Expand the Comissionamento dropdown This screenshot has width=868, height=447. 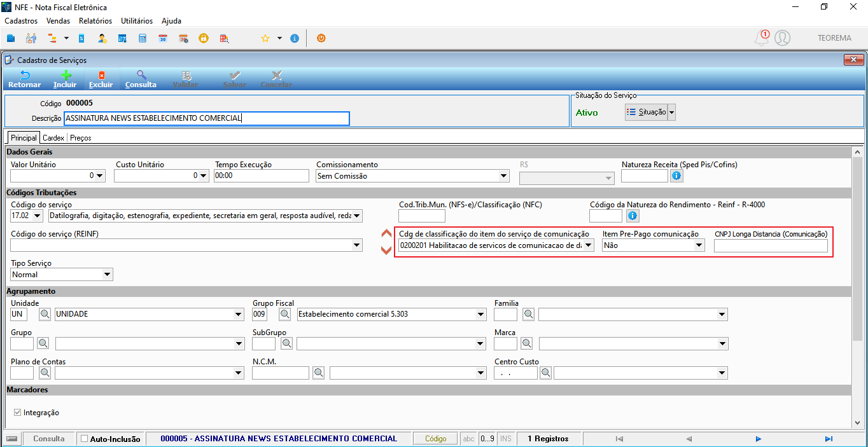pyautogui.click(x=504, y=176)
